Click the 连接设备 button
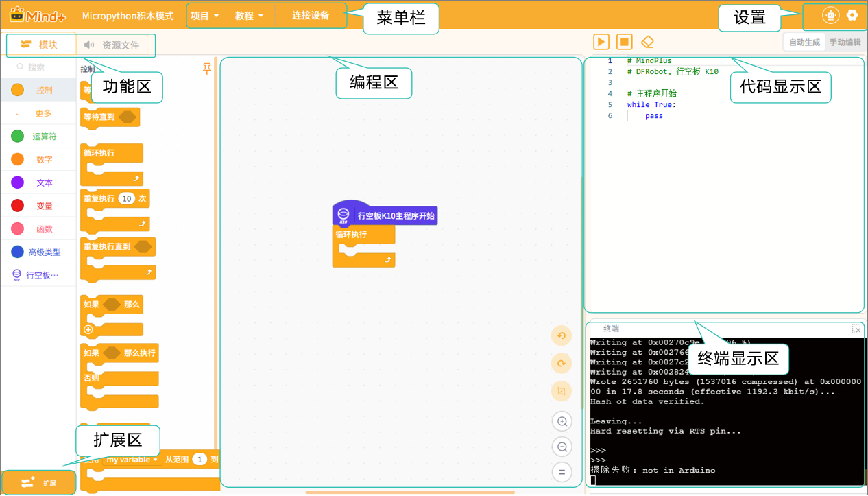This screenshot has height=496, width=868. [310, 16]
